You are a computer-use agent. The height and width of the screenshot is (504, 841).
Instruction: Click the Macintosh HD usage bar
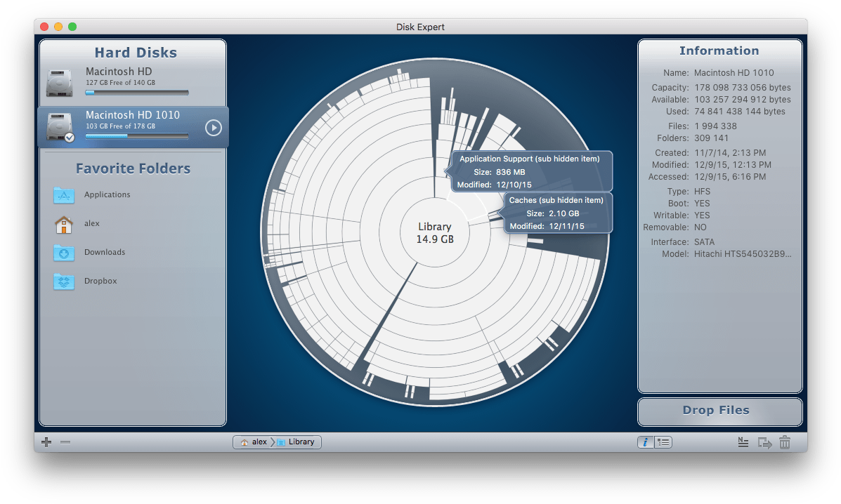coord(137,93)
